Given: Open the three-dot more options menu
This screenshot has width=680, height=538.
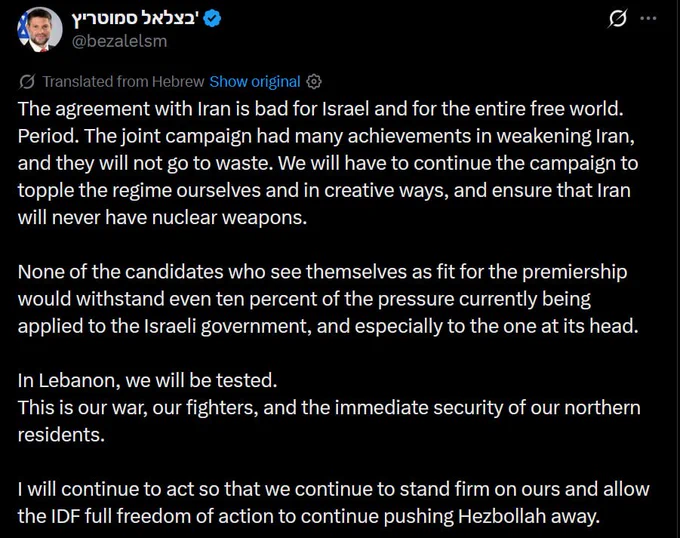Looking at the screenshot, I should 648,18.
